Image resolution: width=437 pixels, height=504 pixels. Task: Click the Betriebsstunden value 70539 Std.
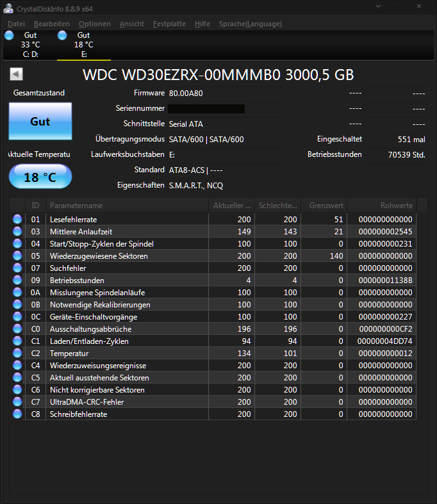[x=406, y=154]
